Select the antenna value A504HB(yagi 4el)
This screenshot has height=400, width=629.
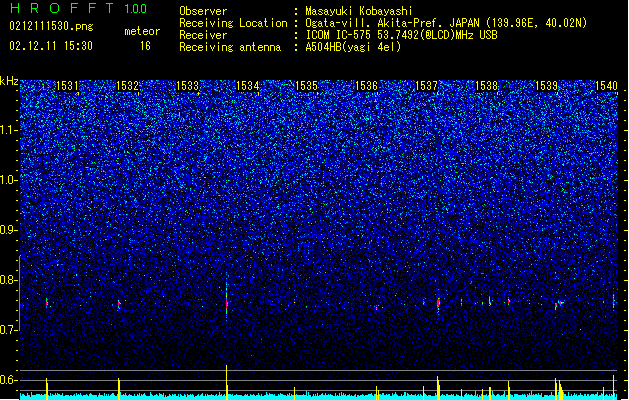pos(353,47)
